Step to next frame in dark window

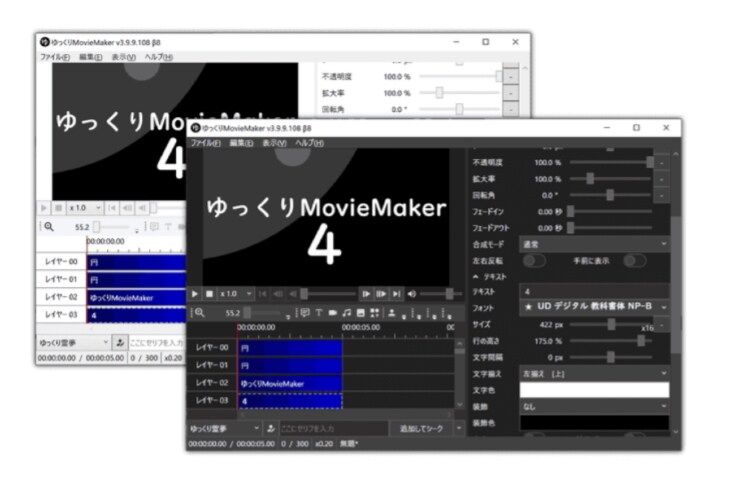tap(366, 294)
